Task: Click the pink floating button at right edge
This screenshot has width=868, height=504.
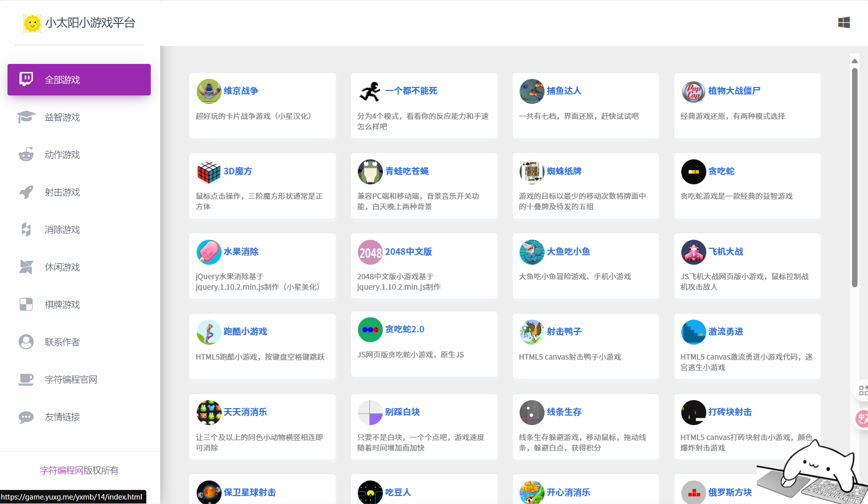Action: (863, 419)
